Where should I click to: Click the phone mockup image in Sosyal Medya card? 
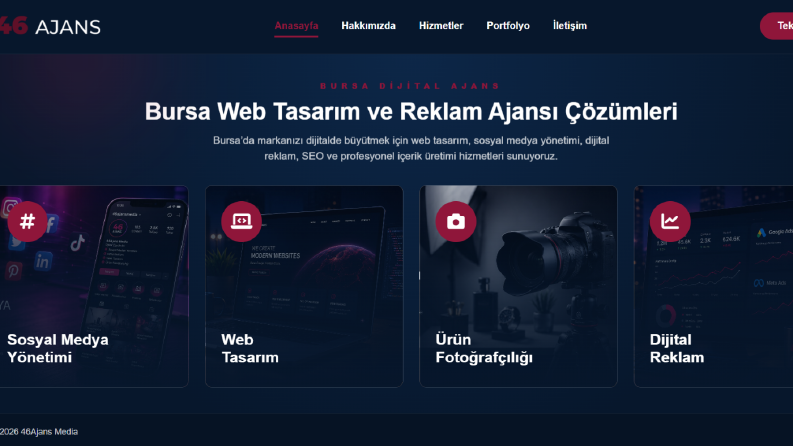pos(134,283)
